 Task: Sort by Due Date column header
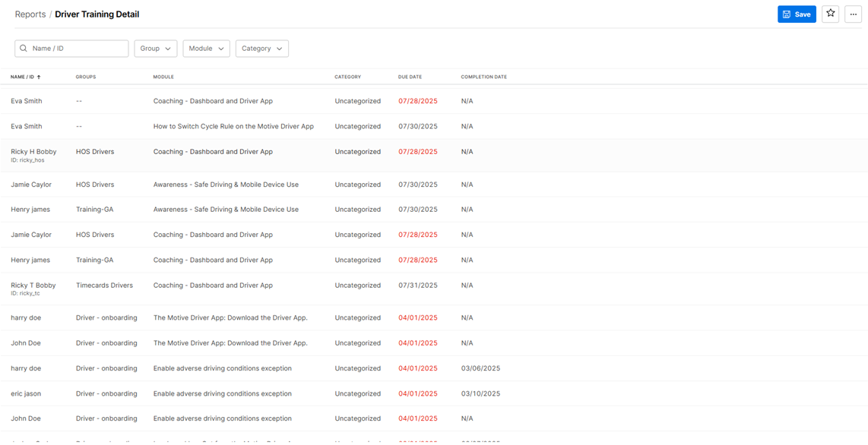(410, 77)
